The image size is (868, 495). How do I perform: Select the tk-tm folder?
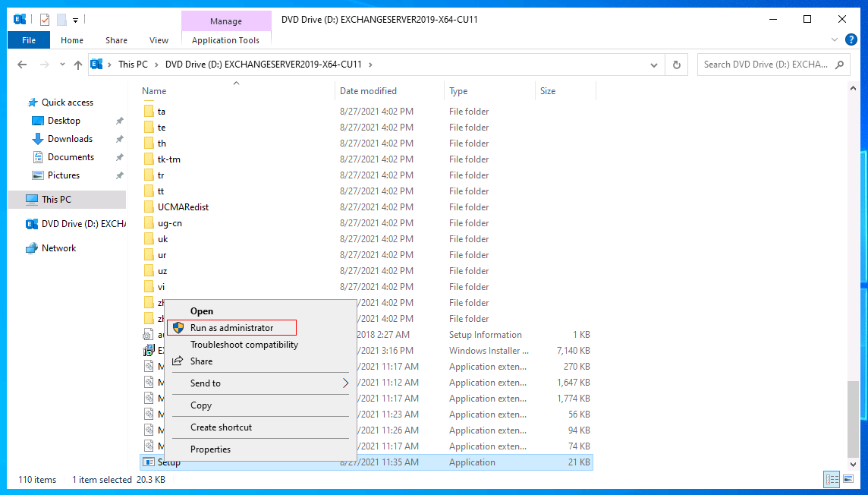pyautogui.click(x=169, y=159)
